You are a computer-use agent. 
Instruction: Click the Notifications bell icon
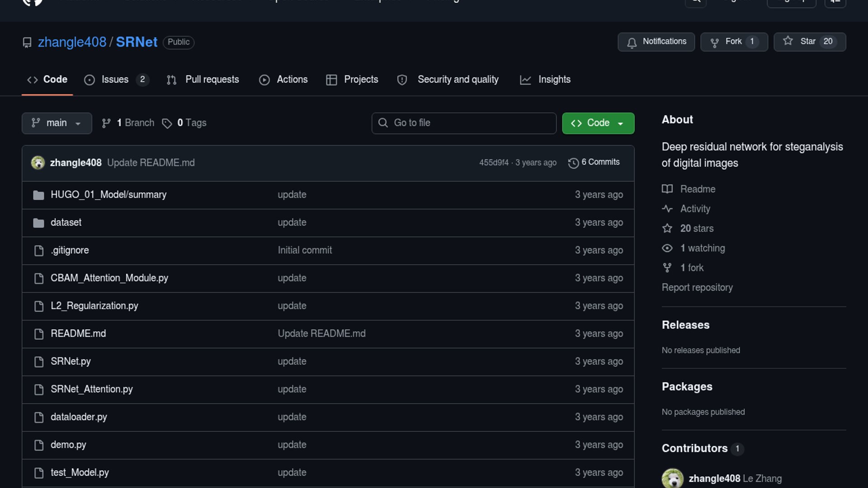[632, 42]
